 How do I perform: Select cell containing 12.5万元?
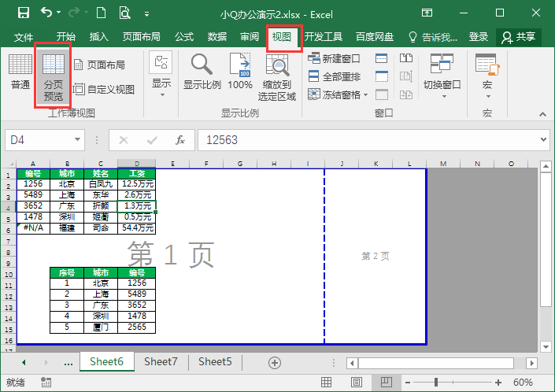(137, 184)
